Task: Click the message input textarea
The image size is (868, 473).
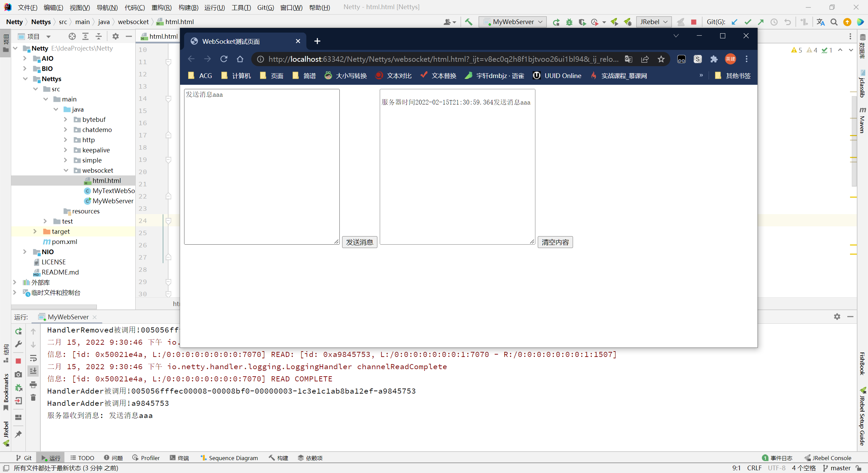Action: [x=262, y=167]
